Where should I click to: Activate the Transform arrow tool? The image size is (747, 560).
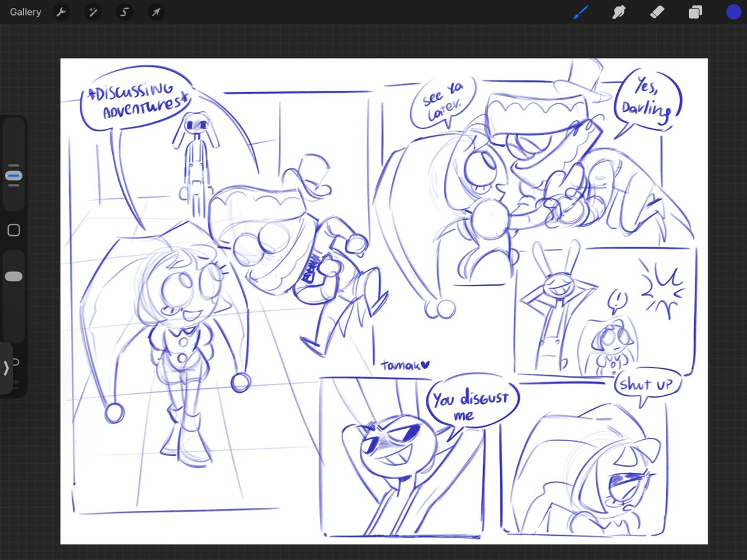coord(156,12)
